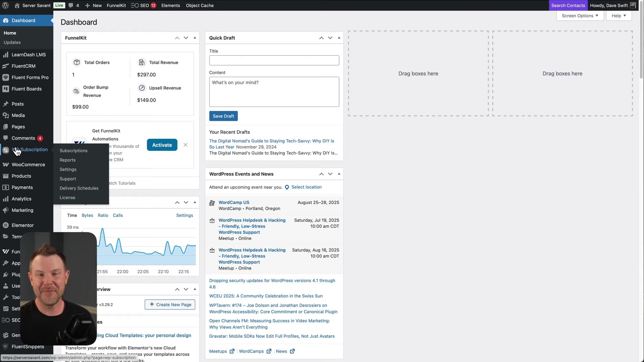Screen dimensions: 644x362
Task: Move Quick Draft widget up
Action: click(321, 38)
